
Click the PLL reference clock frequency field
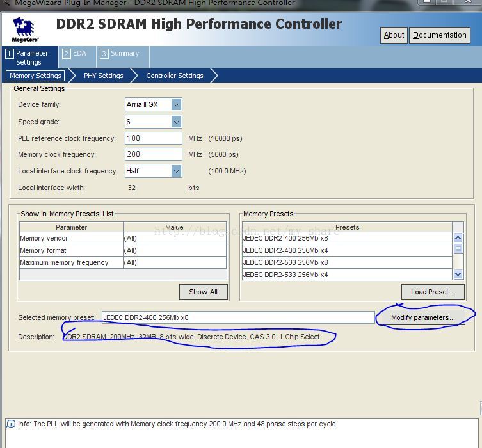pyautogui.click(x=154, y=138)
